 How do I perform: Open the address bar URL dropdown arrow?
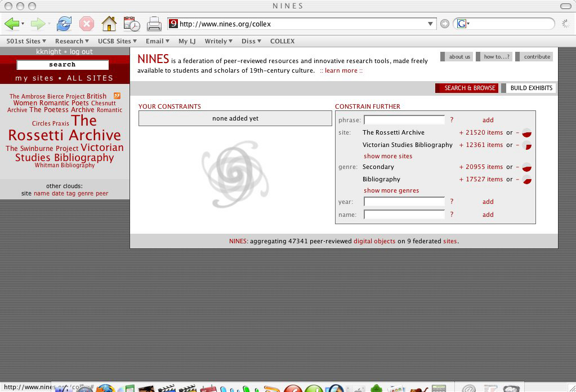click(430, 24)
